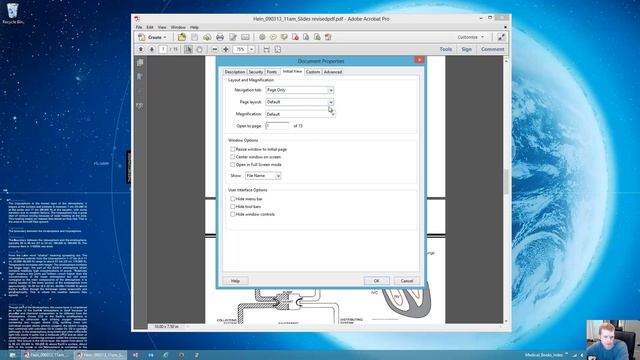The width and height of the screenshot is (640, 360).
Task: Switch to first Acrobat taskbar window
Action: point(48,355)
